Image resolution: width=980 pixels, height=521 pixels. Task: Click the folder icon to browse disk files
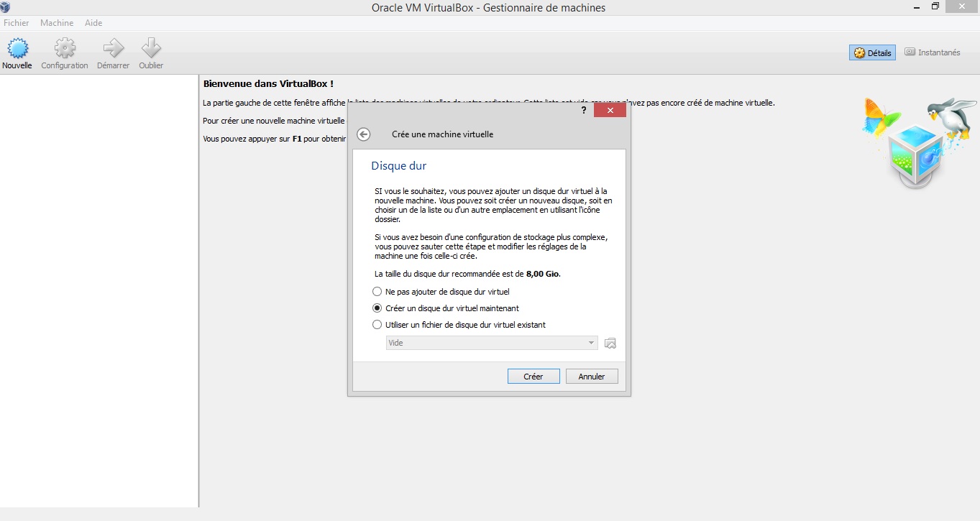610,344
